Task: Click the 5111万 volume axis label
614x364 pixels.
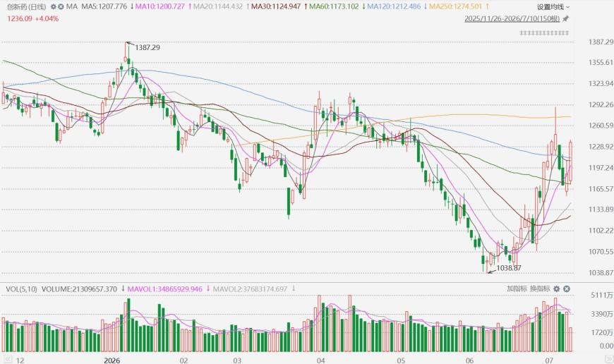Action: tap(602, 296)
